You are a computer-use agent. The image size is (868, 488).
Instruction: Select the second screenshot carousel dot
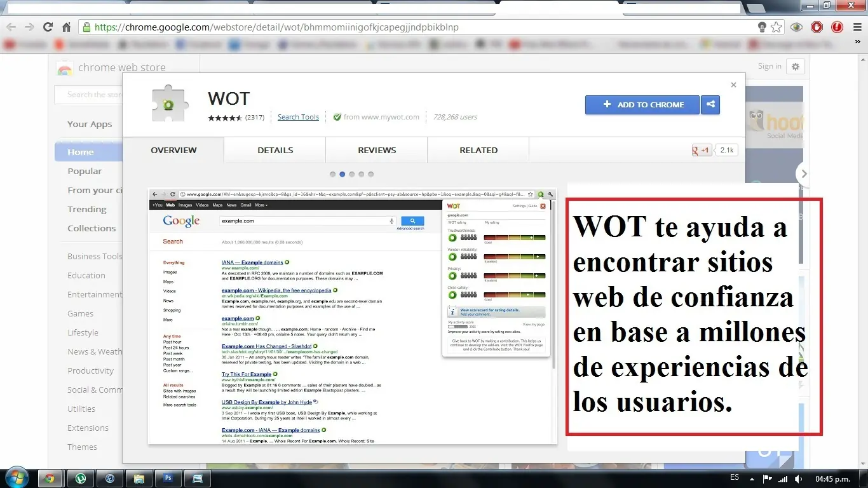click(342, 174)
